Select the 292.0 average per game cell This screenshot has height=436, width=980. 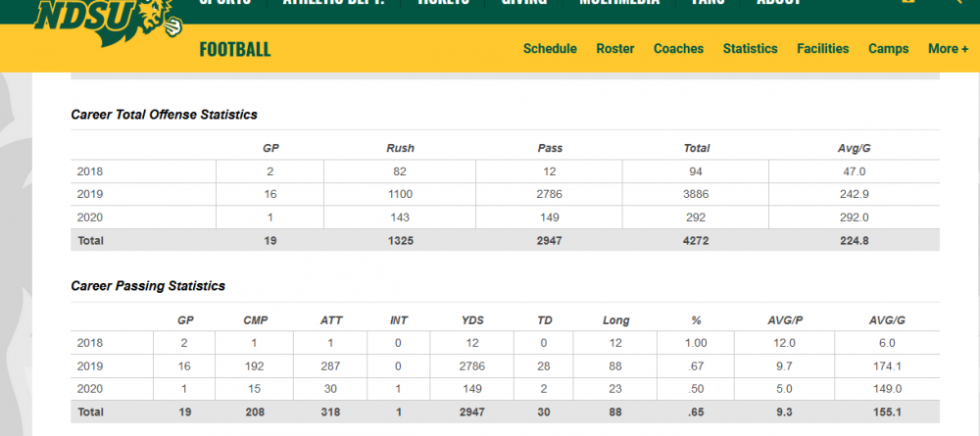pyautogui.click(x=855, y=218)
